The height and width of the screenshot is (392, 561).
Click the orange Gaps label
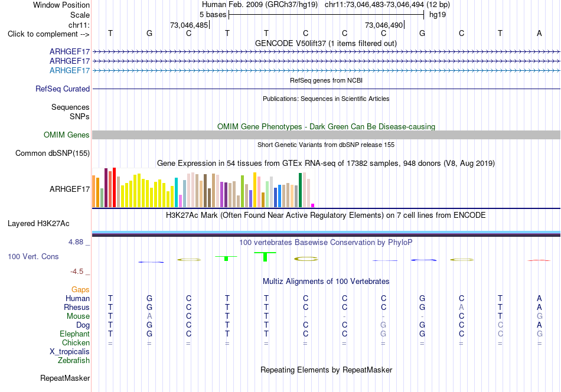[x=80, y=289]
